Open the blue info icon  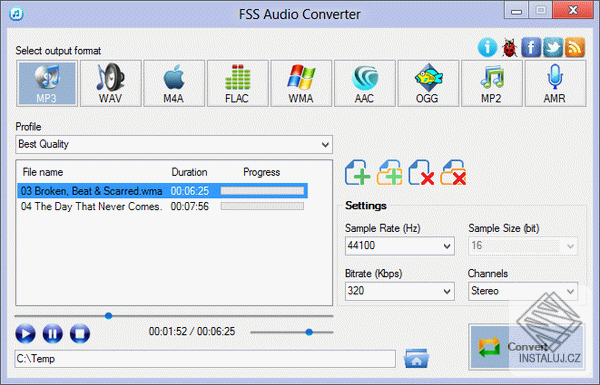click(487, 48)
